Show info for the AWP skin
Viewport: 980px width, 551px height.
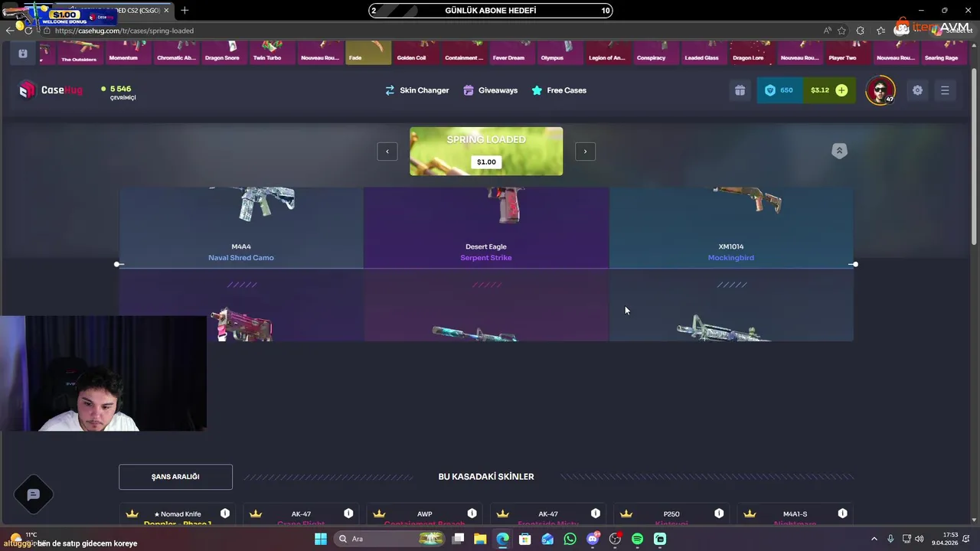(x=472, y=514)
